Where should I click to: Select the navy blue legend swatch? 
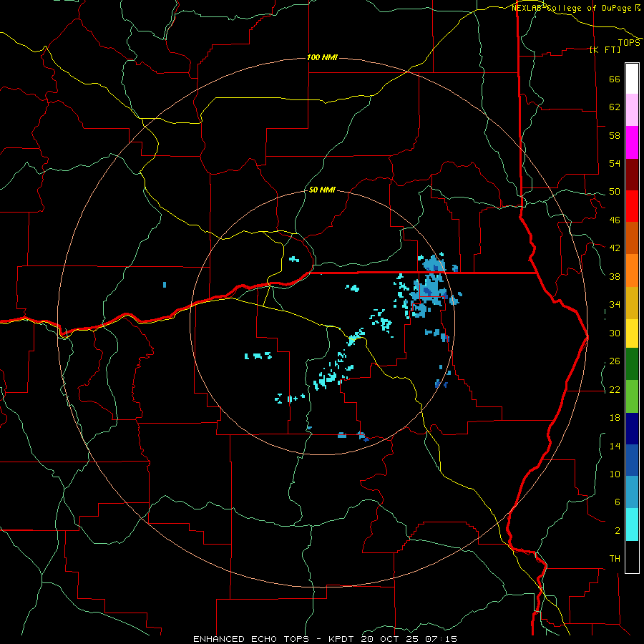[632, 429]
